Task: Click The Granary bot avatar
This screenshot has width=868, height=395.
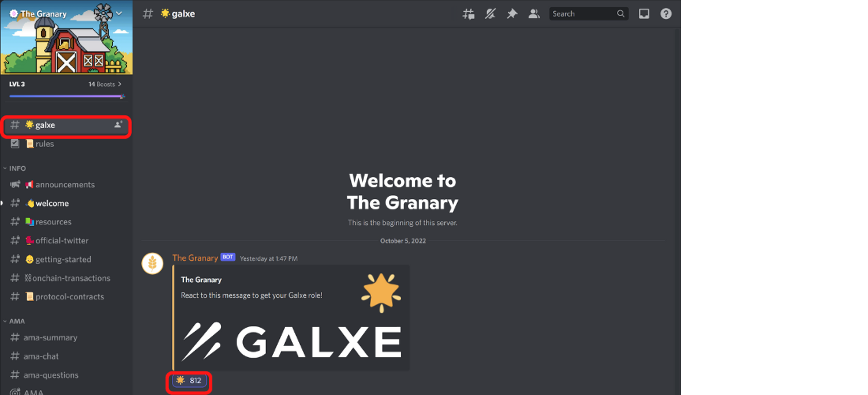Action: coord(152,263)
